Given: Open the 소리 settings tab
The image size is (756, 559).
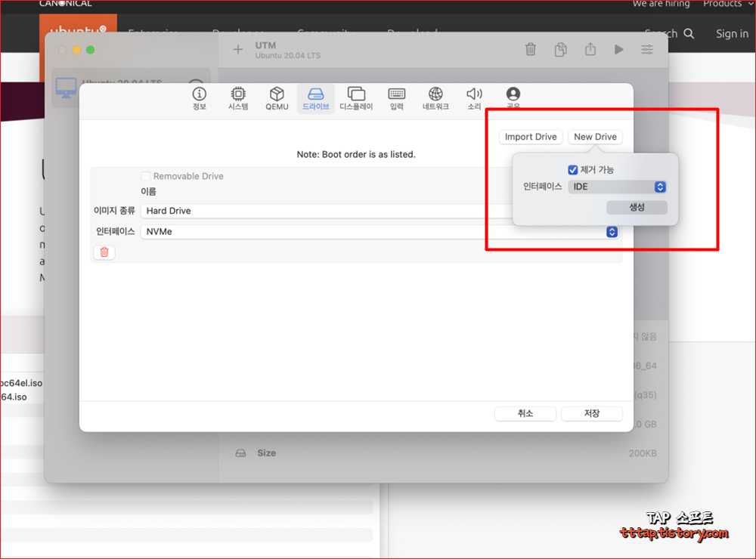Looking at the screenshot, I should coord(475,99).
